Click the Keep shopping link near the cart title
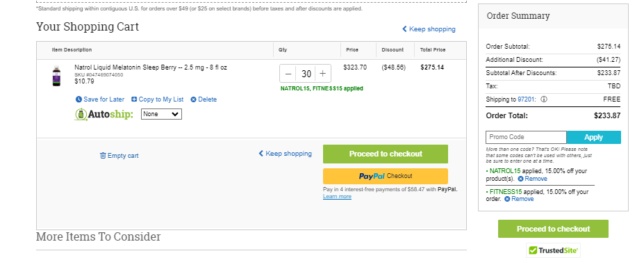 429,29
